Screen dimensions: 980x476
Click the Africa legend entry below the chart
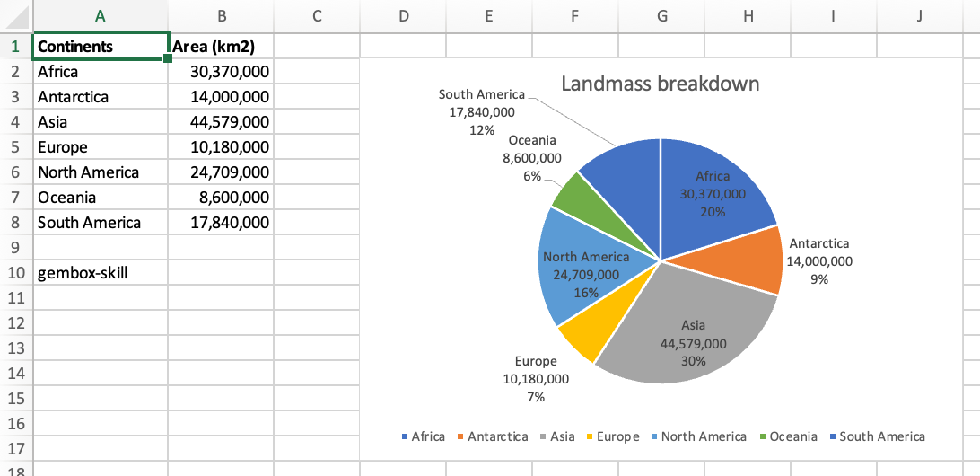click(x=427, y=436)
